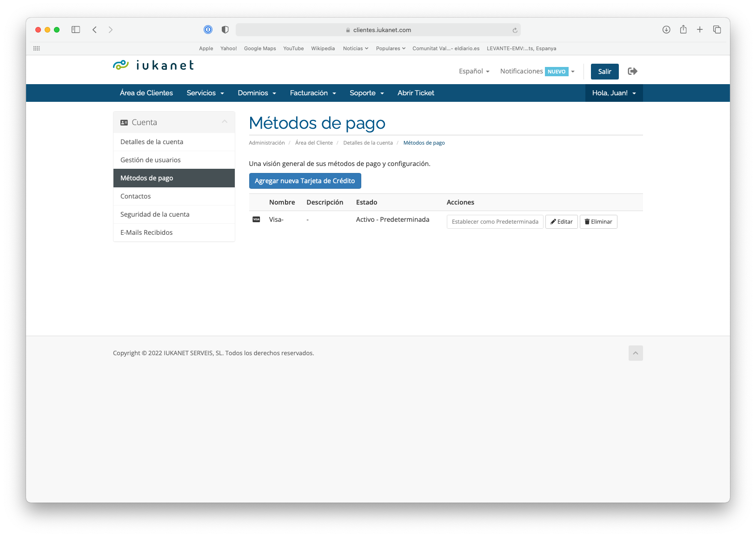756x537 pixels.
Task: Go to Área de Clientes
Action: (x=146, y=93)
